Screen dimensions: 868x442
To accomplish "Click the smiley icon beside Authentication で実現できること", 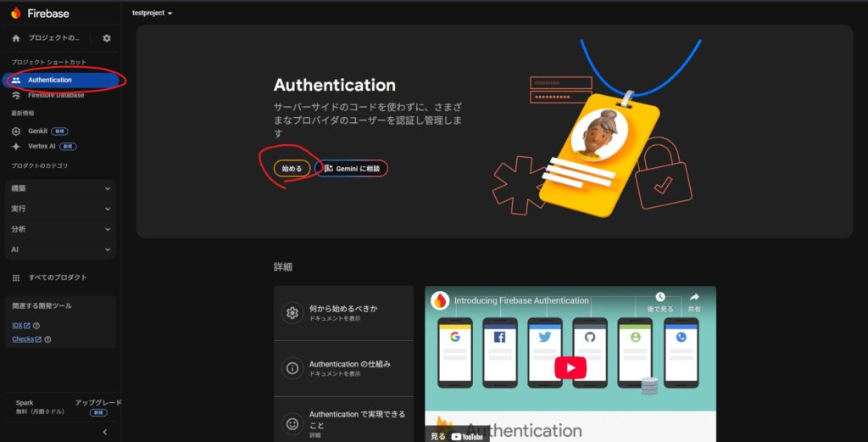I will (292, 423).
